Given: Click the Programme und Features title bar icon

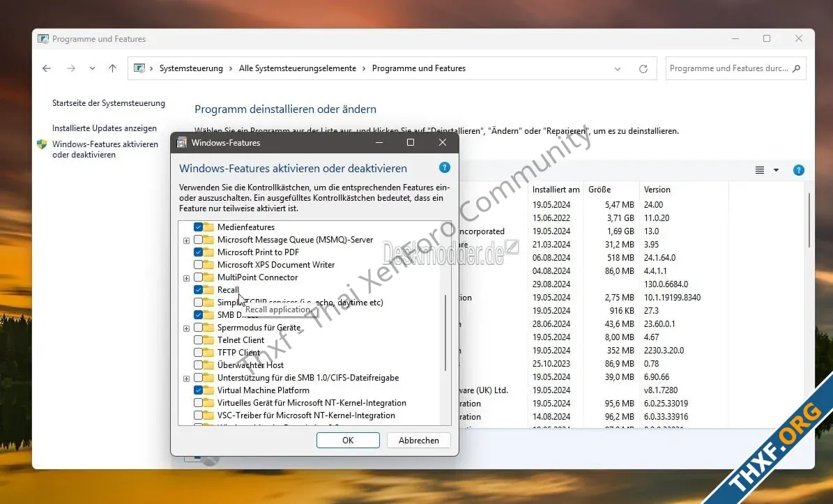Looking at the screenshot, I should 43,39.
